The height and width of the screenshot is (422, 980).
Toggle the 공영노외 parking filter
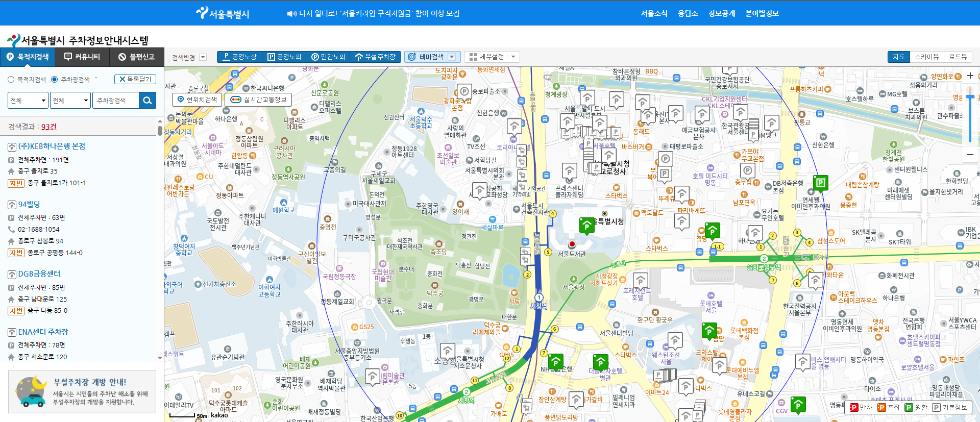284,57
